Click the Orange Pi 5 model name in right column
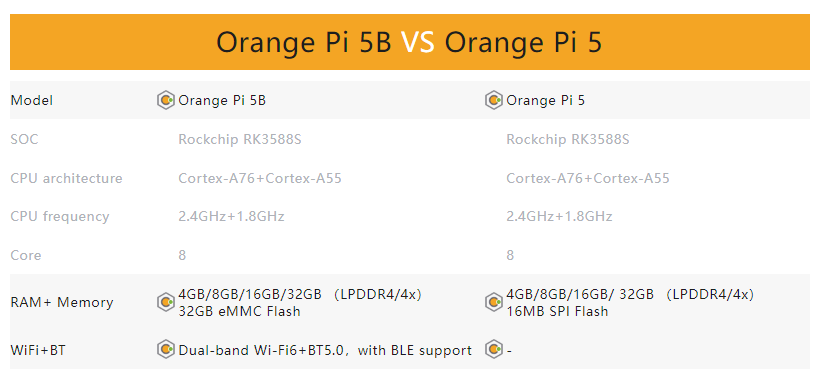 545,100
